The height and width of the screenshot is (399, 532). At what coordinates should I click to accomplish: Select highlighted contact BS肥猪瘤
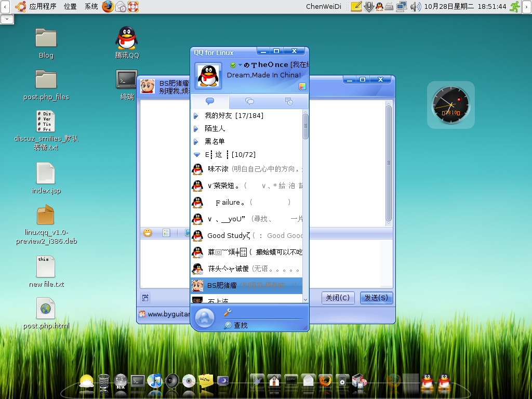(246, 285)
